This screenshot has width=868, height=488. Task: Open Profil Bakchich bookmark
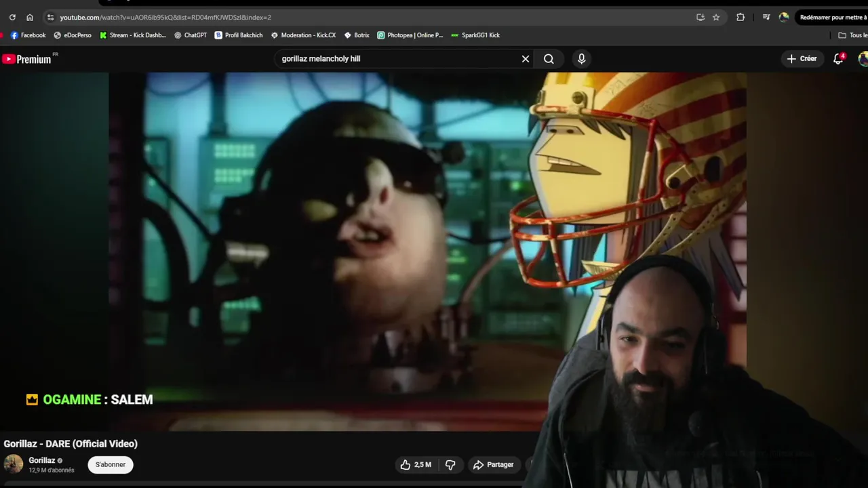coord(239,35)
